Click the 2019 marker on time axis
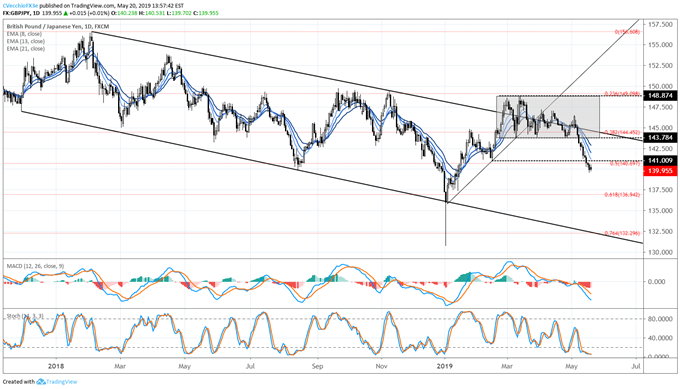Screen dimensions: 680x389 click(445, 366)
